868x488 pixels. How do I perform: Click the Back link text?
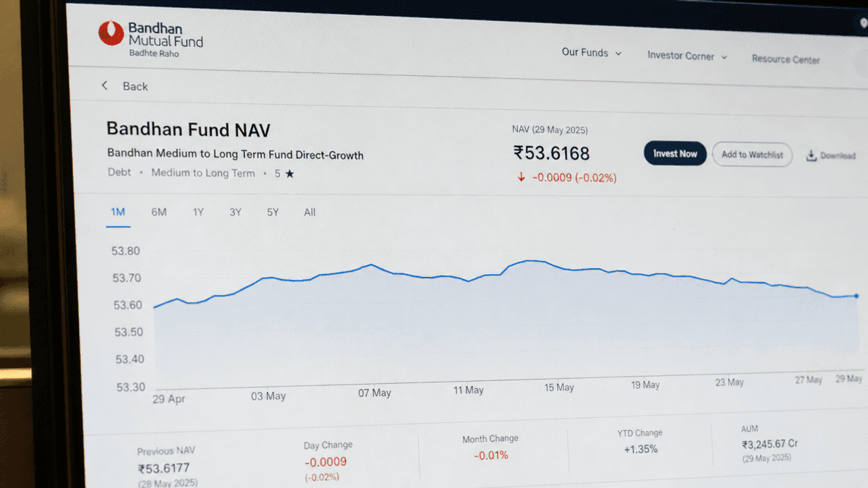135,86
